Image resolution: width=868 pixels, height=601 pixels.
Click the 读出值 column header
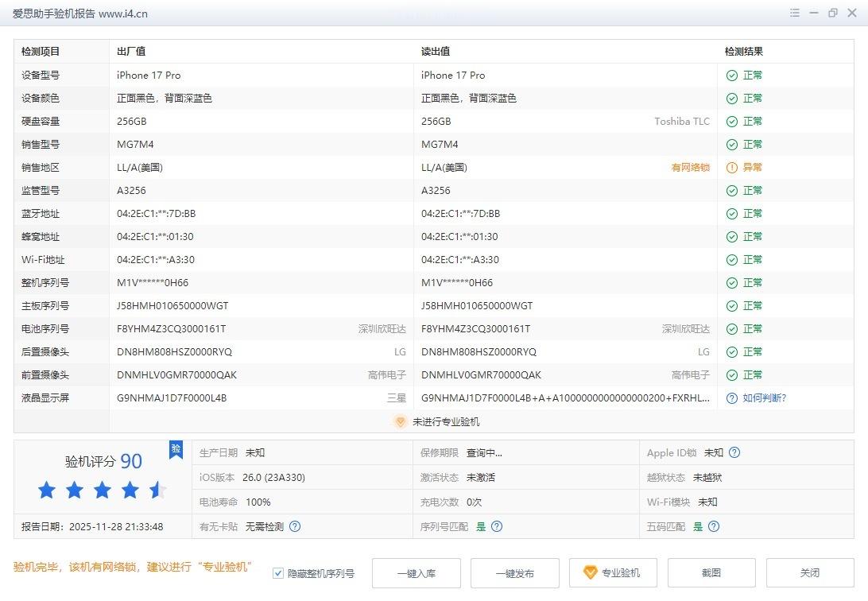point(436,52)
